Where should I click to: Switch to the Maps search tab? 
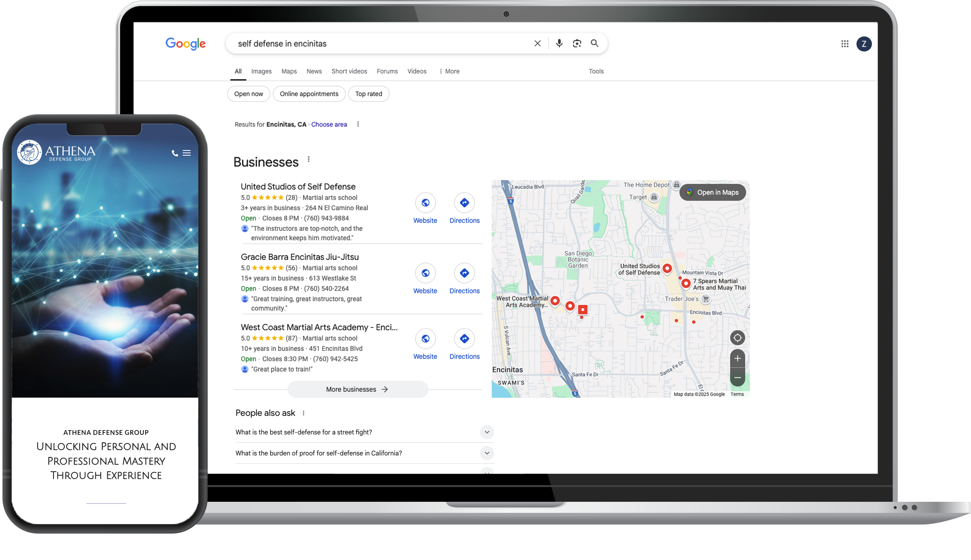pos(289,71)
